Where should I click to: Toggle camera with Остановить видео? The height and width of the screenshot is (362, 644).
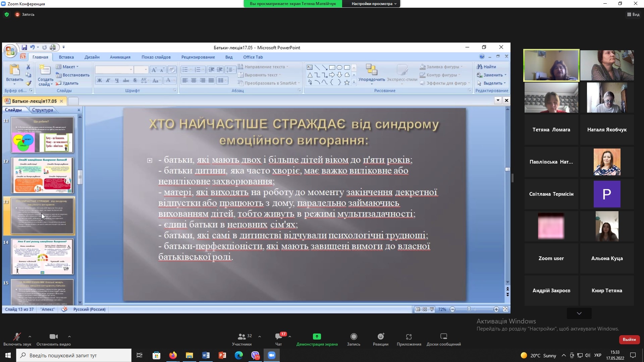pos(53,337)
